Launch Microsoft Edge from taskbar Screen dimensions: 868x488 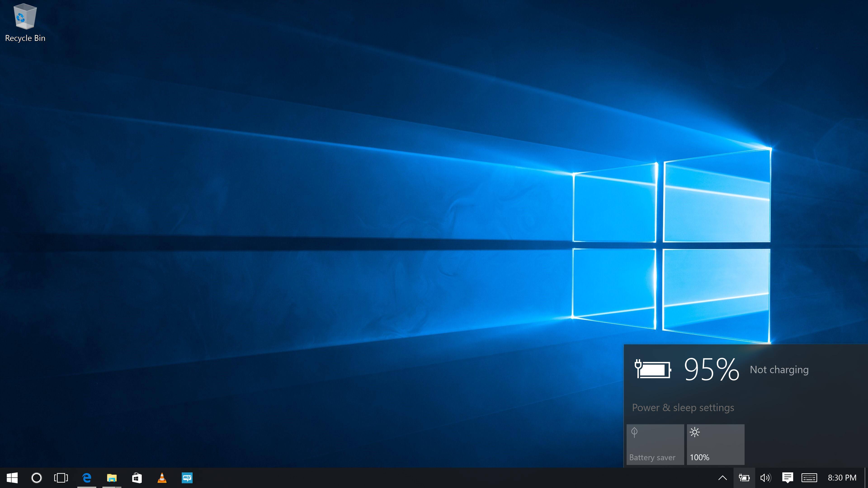(87, 478)
